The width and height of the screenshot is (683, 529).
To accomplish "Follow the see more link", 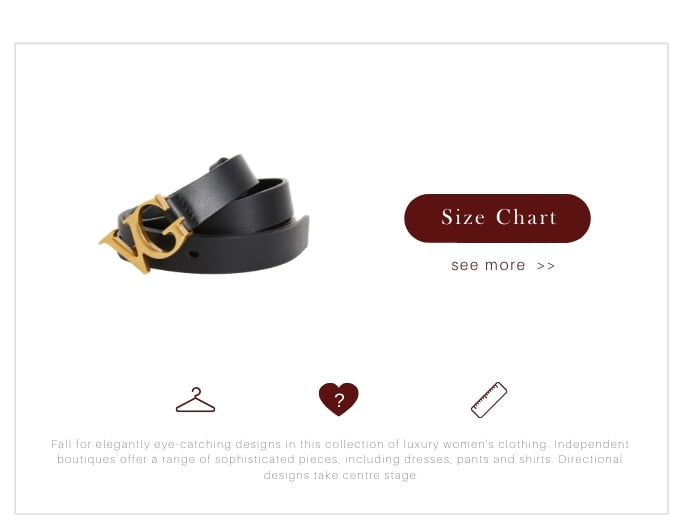I will pyautogui.click(x=503, y=265).
